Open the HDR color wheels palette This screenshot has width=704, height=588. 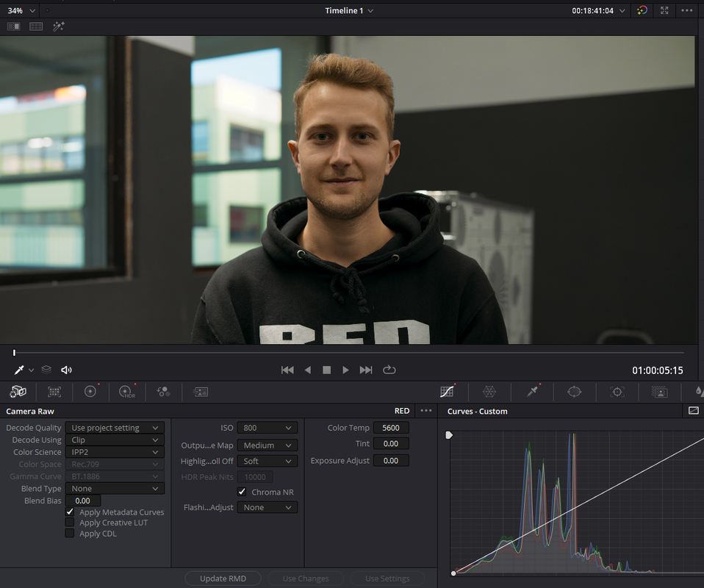[127, 392]
